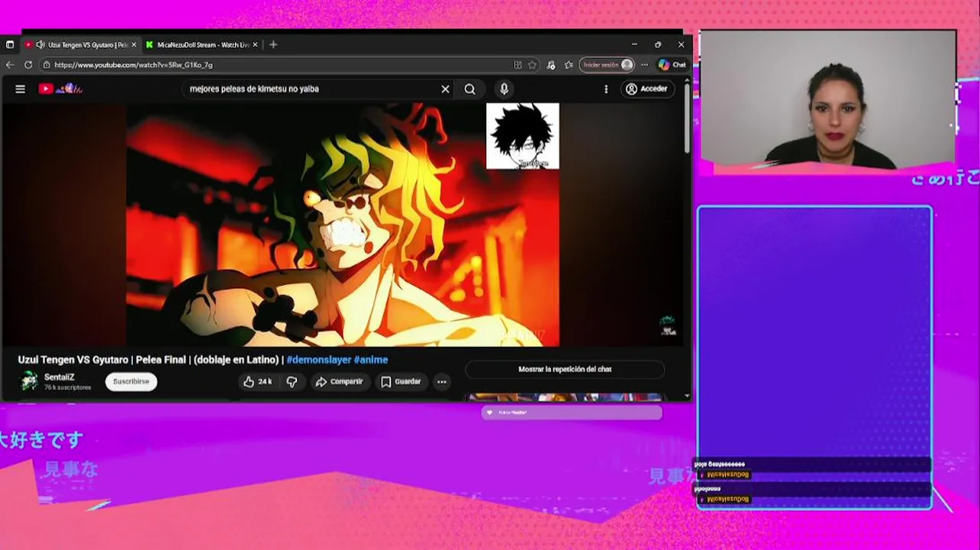Switch to MicaNezuDoll Stream tab
The image size is (980, 550).
pyautogui.click(x=201, y=45)
